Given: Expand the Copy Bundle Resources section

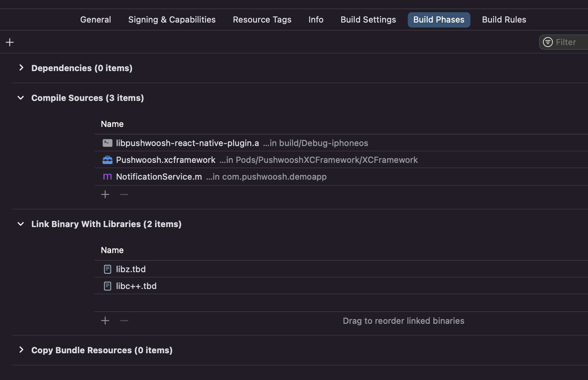Looking at the screenshot, I should coord(21,350).
